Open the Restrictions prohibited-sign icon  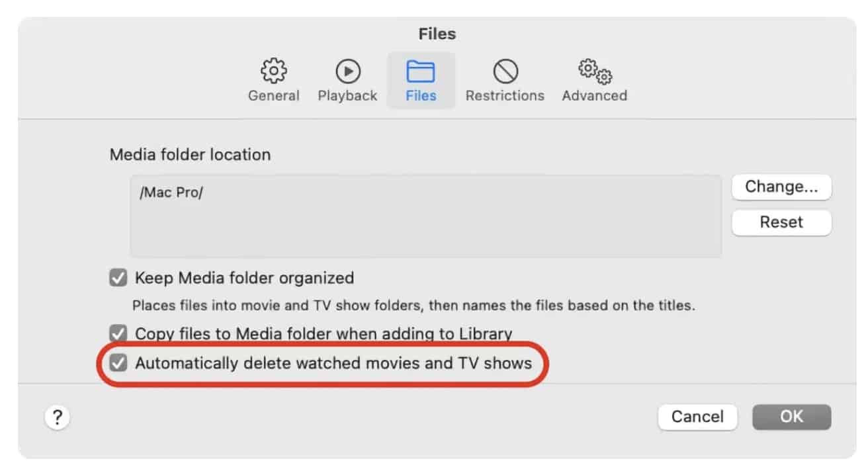505,70
